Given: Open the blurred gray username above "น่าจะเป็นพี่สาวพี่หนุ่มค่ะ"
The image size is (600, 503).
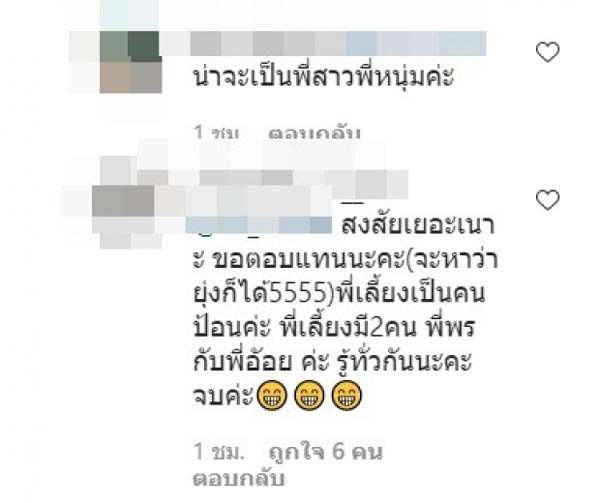Looking at the screenshot, I should 268,43.
